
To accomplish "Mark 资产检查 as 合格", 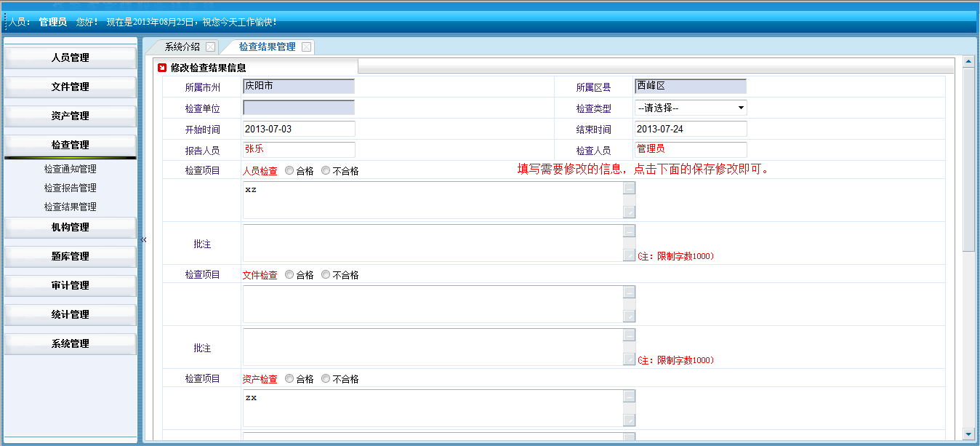I will [x=289, y=379].
